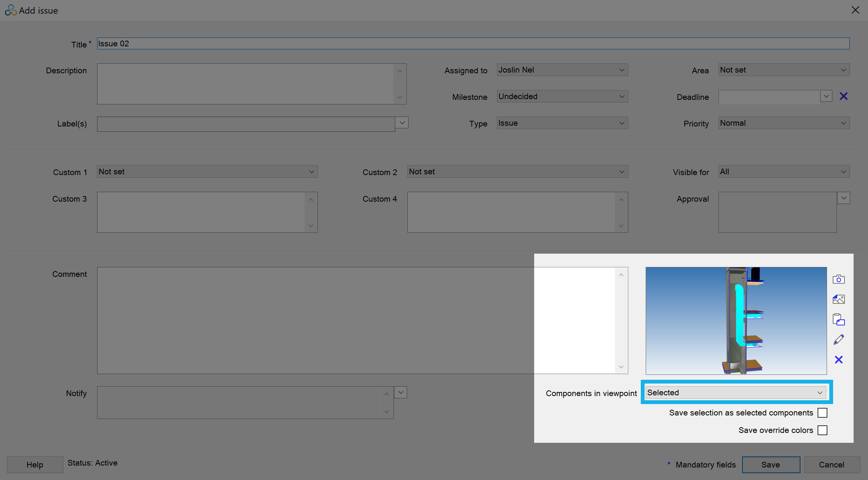Click the Add issue app logo icon

tap(11, 10)
